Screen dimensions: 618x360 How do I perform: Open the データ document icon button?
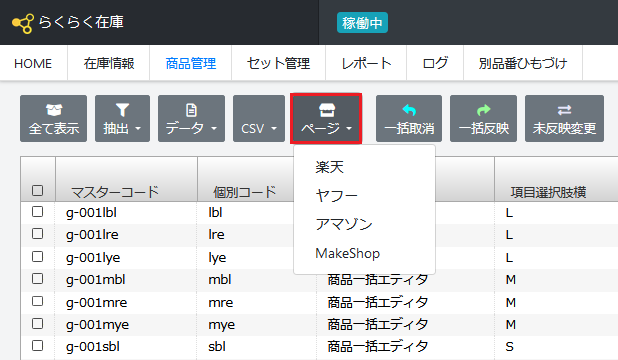(191, 118)
